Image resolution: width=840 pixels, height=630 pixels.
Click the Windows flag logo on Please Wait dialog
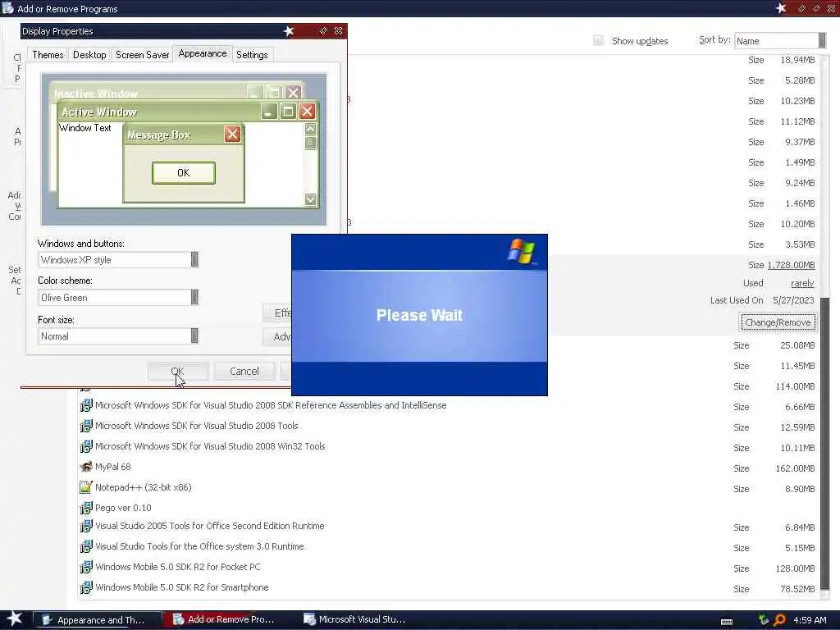click(521, 252)
